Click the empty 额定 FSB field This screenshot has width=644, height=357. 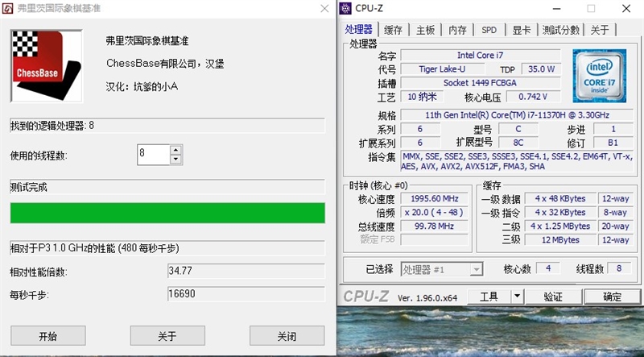pos(435,239)
